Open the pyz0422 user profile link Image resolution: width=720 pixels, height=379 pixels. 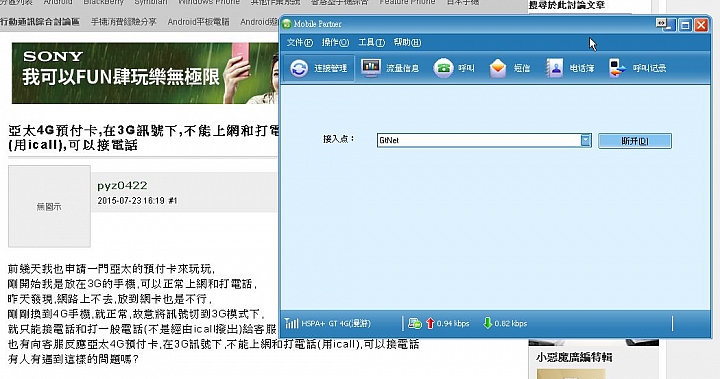point(122,185)
